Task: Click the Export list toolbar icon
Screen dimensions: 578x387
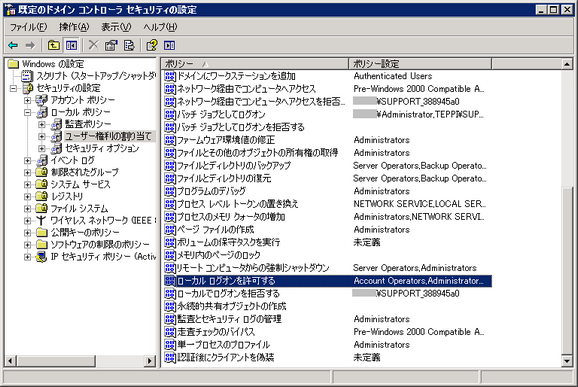Action: [129, 45]
